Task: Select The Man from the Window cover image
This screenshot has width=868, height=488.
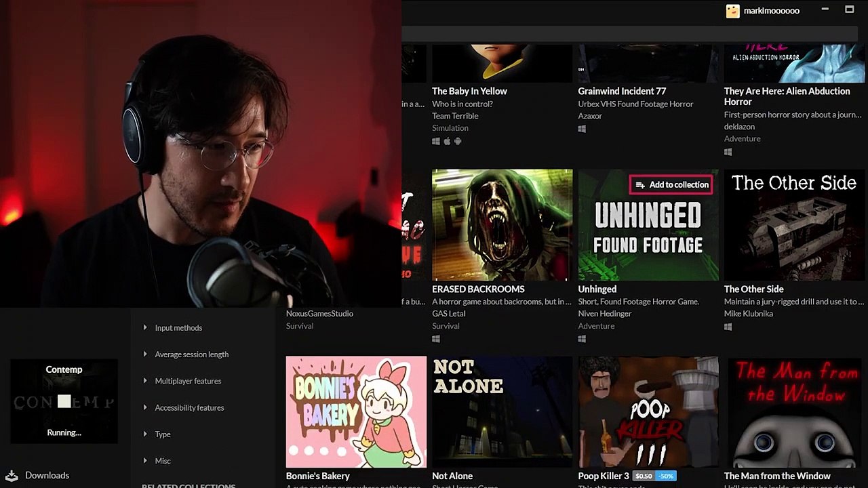Action: click(x=794, y=412)
